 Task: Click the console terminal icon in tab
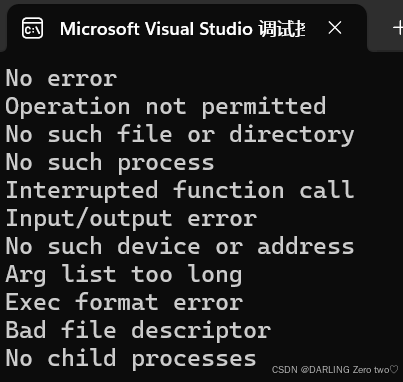32,28
